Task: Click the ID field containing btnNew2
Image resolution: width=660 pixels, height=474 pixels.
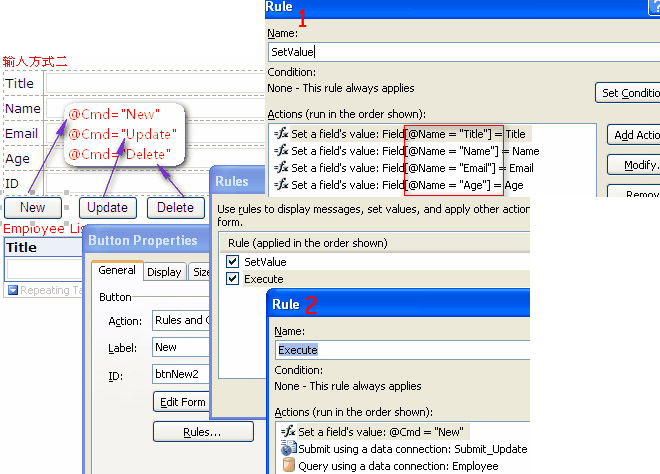Action: pyautogui.click(x=181, y=374)
